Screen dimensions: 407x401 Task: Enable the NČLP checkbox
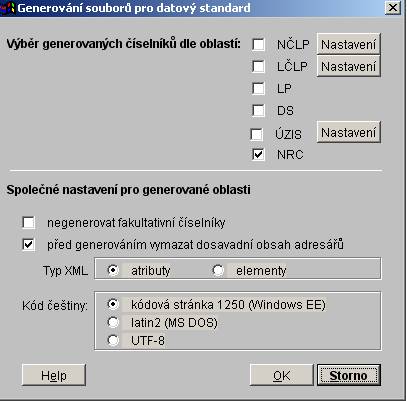coord(258,44)
